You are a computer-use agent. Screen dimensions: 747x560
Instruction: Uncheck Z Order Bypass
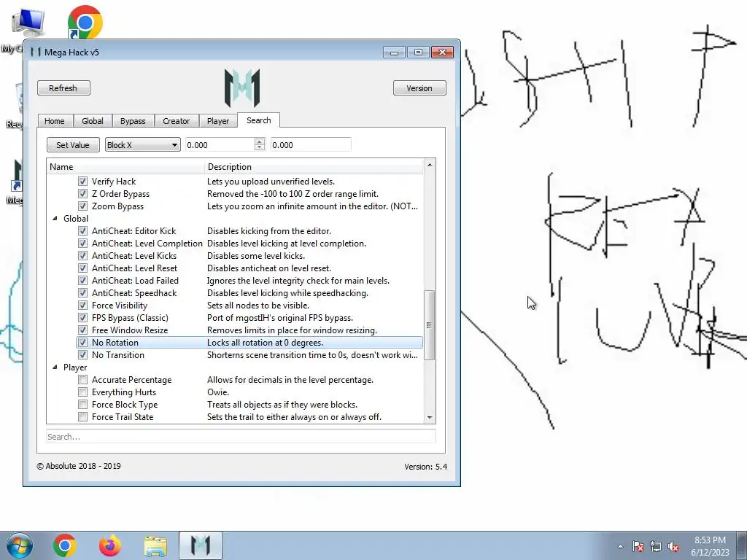click(x=83, y=194)
